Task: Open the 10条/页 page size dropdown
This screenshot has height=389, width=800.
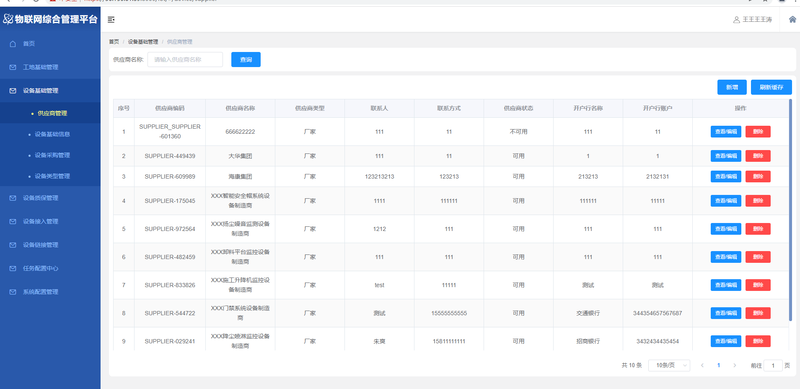Action: point(669,365)
